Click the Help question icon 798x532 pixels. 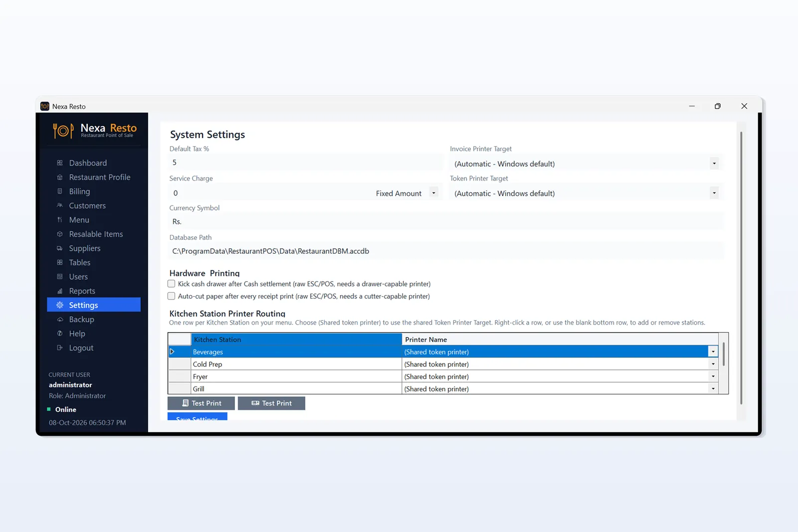click(x=60, y=334)
